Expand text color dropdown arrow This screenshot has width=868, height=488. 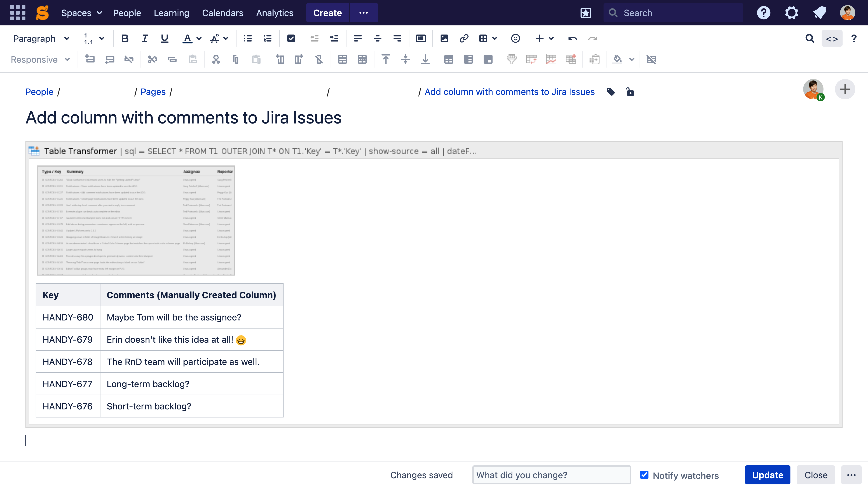click(x=199, y=38)
